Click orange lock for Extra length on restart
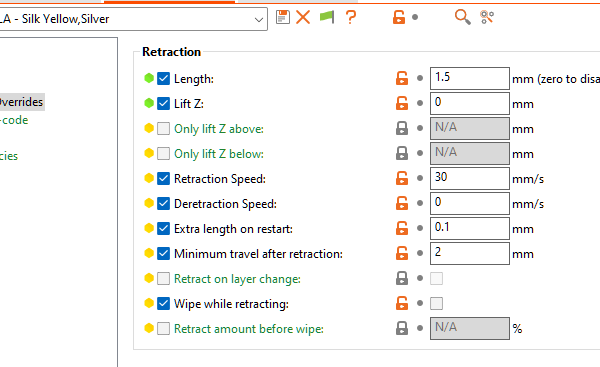The image size is (600, 367). [x=402, y=228]
